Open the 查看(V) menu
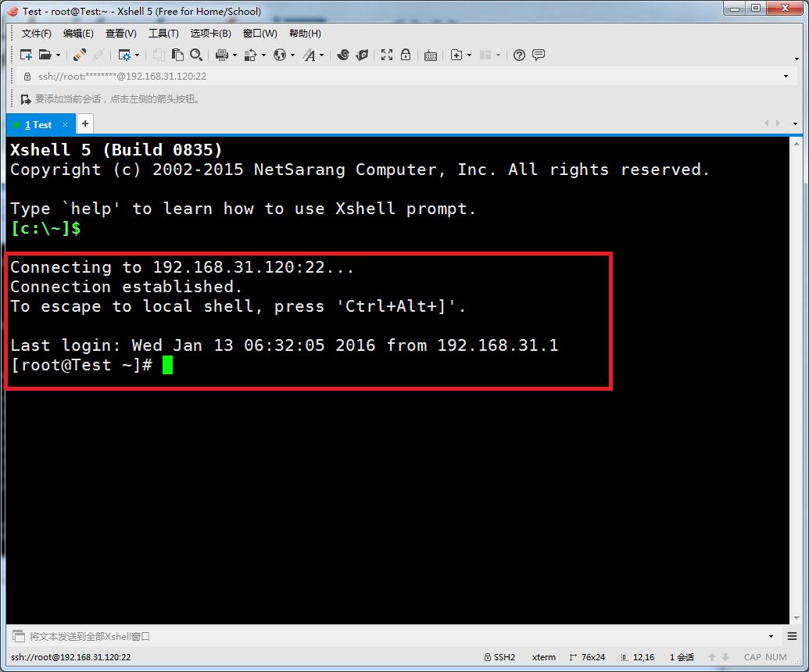Screen dimensions: 809x672 120,34
